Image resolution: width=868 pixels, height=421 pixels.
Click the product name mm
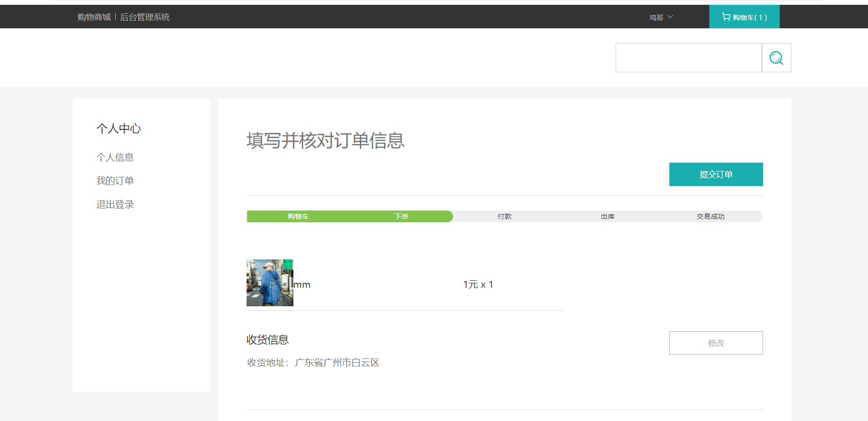[302, 285]
